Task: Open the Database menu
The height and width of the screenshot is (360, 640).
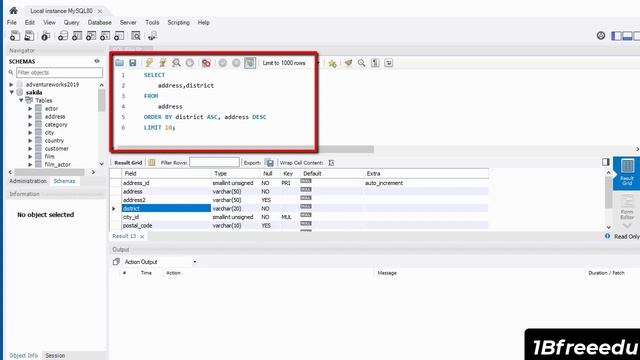Action: click(x=100, y=22)
